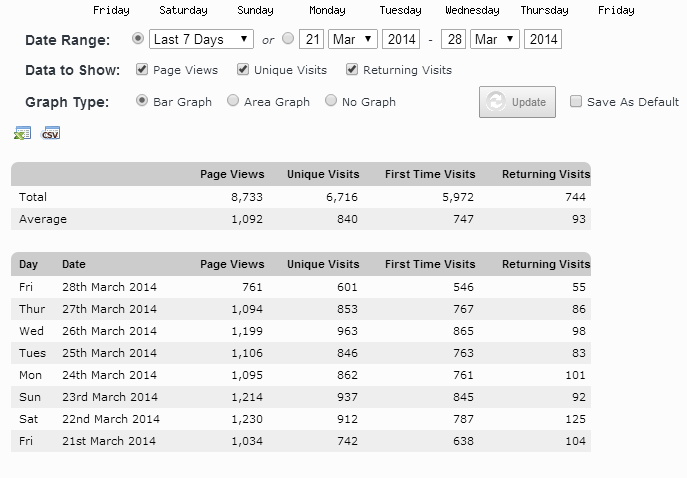
Task: Click the Thursday graph axis label
Action: 544,10
